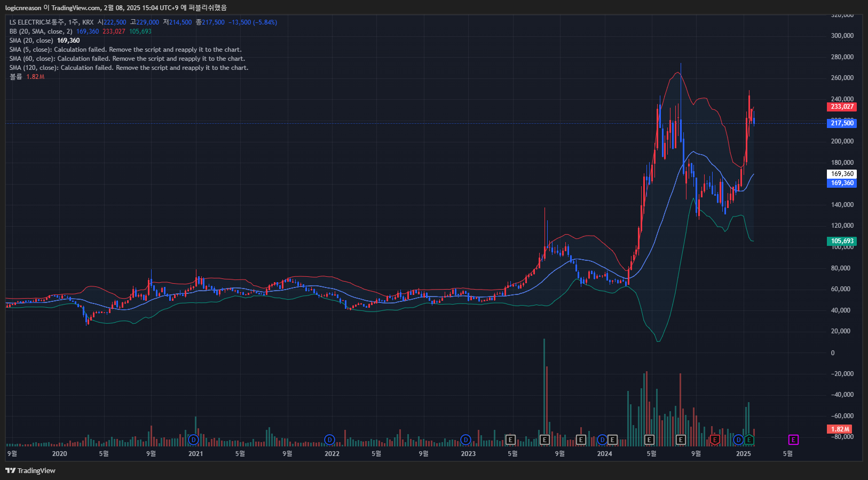Click the red 233,027 upper band price label
Viewport: 868px width, 480px height.
click(842, 107)
